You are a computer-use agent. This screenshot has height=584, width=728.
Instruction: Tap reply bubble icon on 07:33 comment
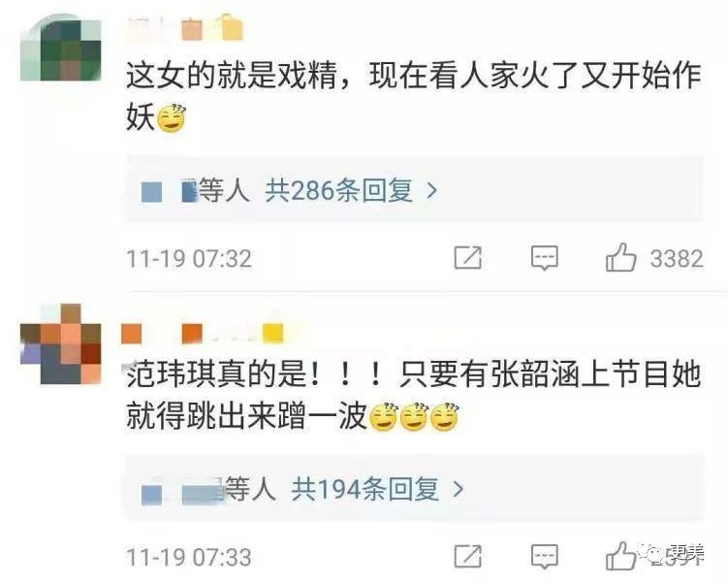point(544,557)
